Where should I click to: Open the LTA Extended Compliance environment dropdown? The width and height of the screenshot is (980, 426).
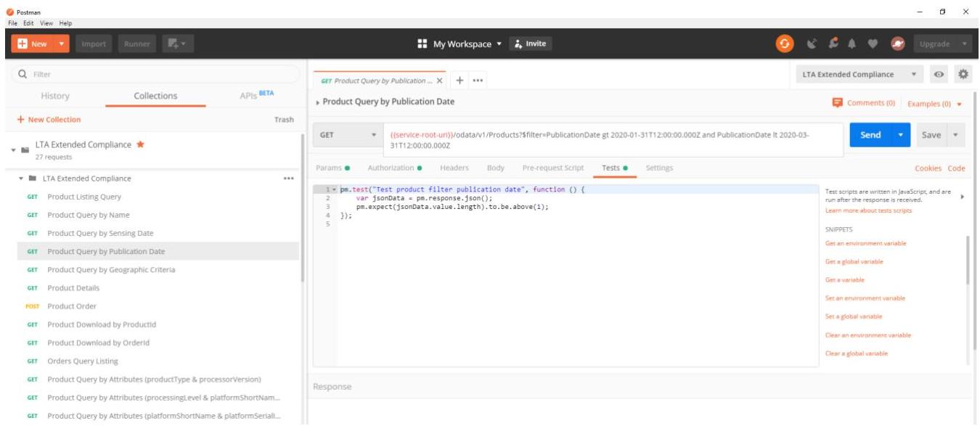click(x=859, y=75)
